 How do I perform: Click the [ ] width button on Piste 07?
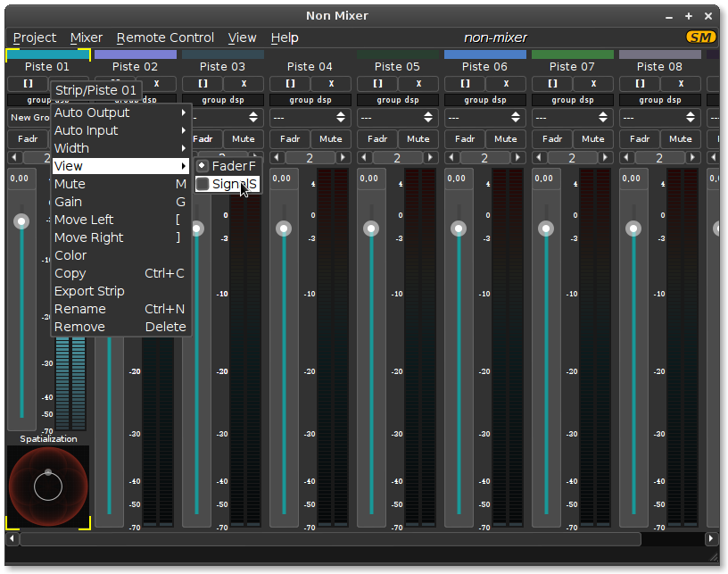click(x=552, y=83)
